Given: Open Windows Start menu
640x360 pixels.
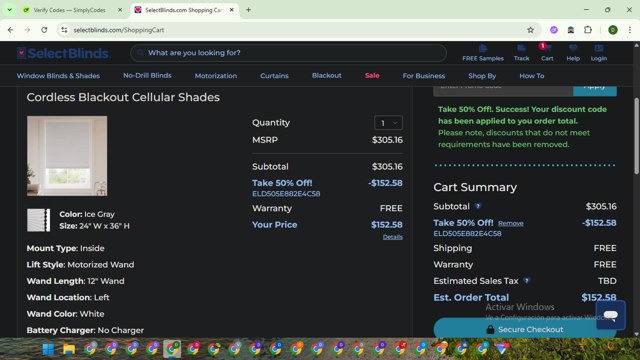Looking at the screenshot, I should point(48,349).
